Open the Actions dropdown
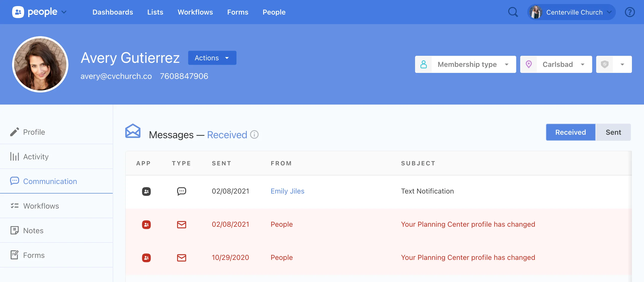This screenshot has width=644, height=282. [212, 58]
